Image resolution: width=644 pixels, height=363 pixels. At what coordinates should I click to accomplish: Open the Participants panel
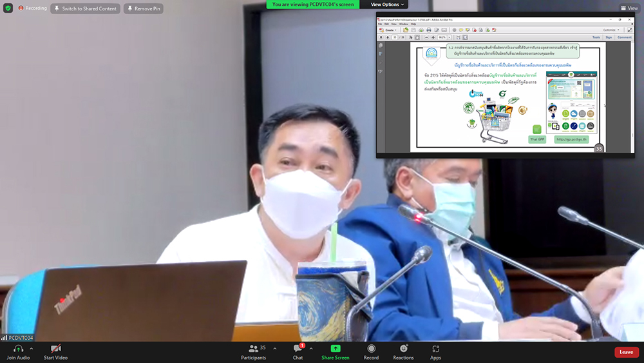(x=253, y=351)
